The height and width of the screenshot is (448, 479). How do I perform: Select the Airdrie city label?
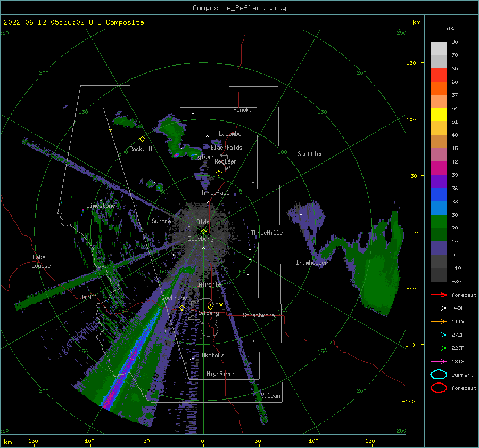pyautogui.click(x=210, y=284)
